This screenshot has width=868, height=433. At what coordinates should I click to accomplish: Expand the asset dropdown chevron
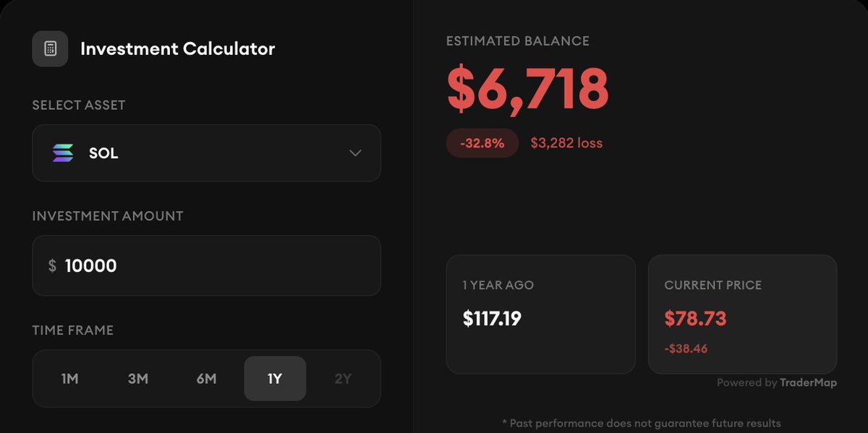pos(355,153)
